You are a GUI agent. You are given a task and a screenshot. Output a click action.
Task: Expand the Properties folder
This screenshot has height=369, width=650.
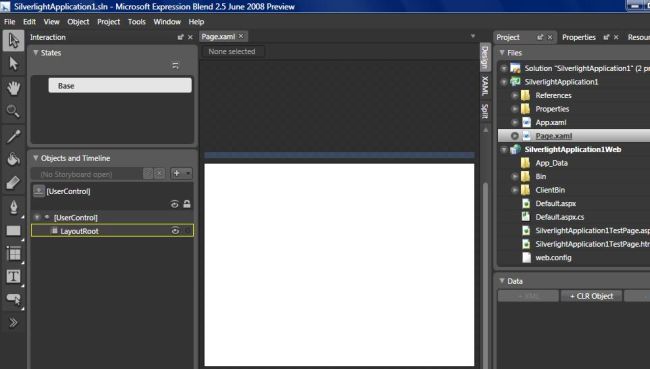[x=515, y=109]
